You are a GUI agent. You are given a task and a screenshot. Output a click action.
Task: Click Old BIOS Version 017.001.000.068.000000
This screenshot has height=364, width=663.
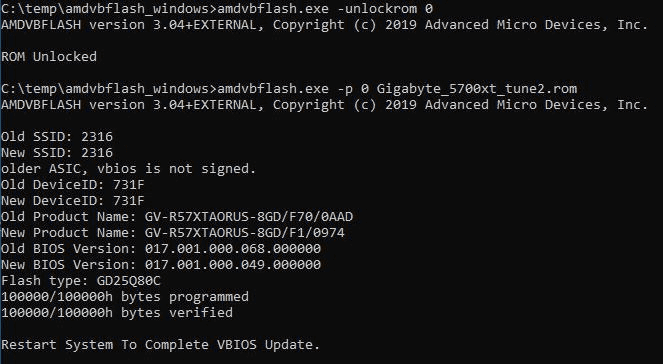coord(161,249)
